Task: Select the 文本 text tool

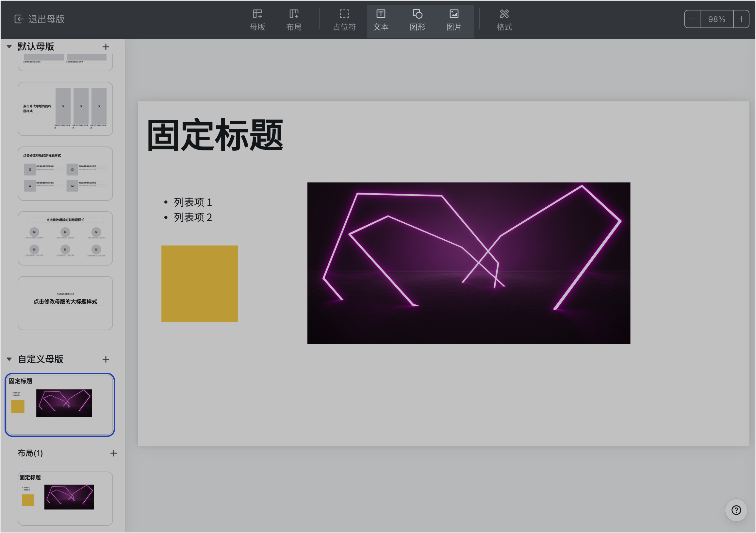Action: pos(381,20)
